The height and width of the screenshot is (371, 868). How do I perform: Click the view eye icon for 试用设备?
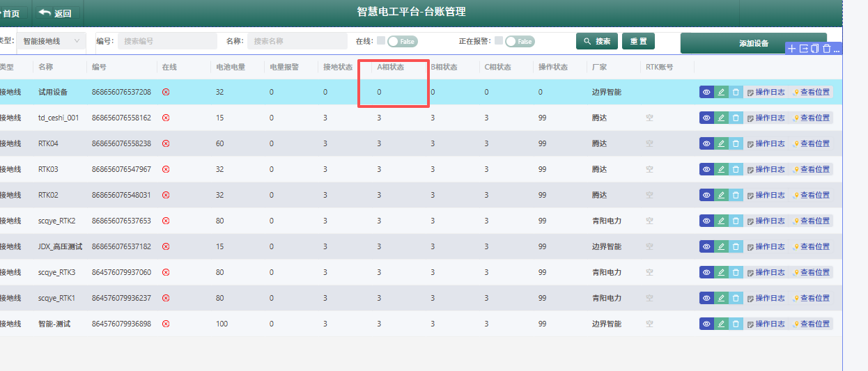[706, 92]
